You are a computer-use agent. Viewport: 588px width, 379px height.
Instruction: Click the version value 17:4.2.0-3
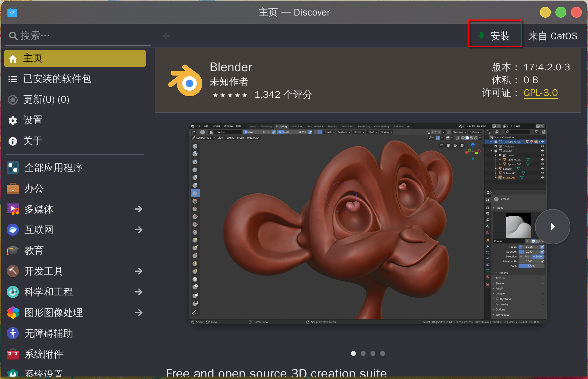click(547, 67)
